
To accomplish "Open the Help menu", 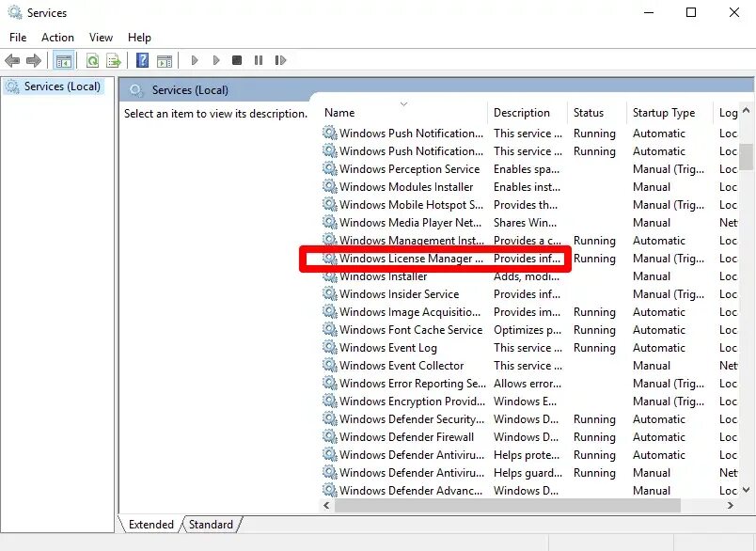I will (x=139, y=38).
